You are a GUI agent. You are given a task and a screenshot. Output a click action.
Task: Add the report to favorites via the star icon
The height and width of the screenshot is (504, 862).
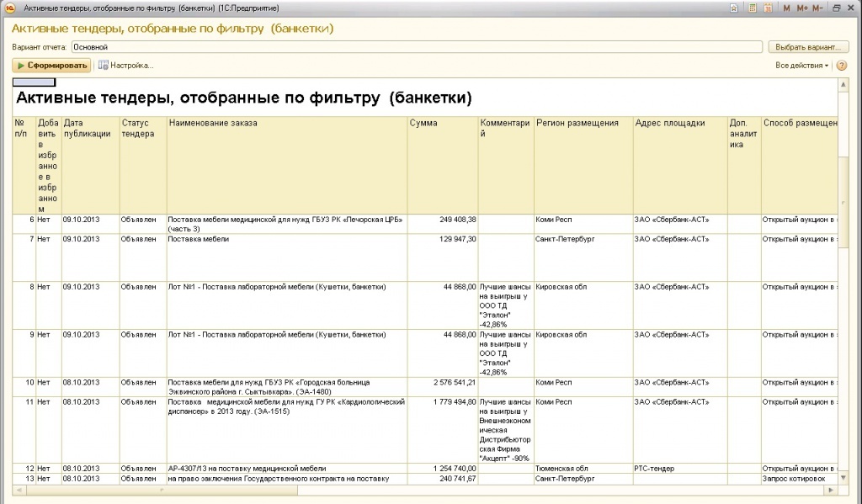click(x=735, y=8)
